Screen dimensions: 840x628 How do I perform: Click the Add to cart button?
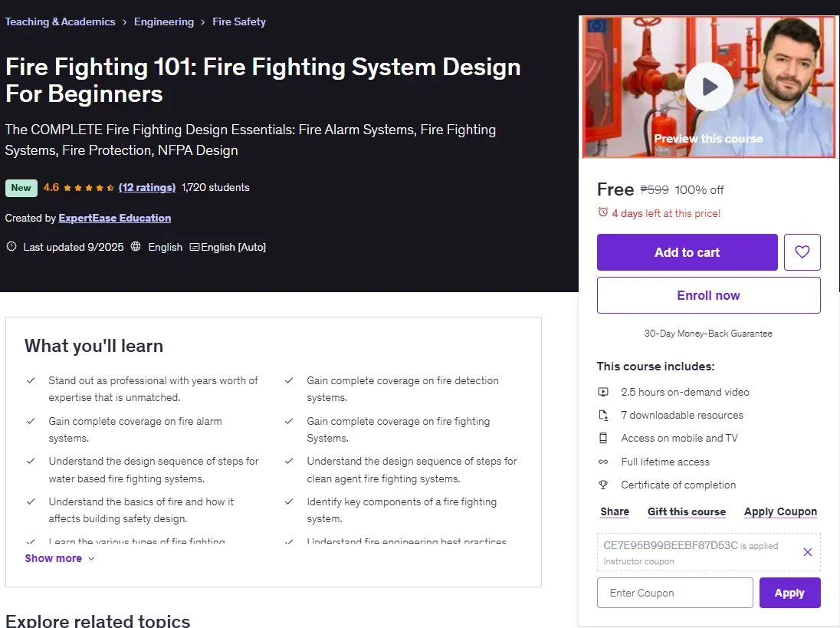[687, 252]
